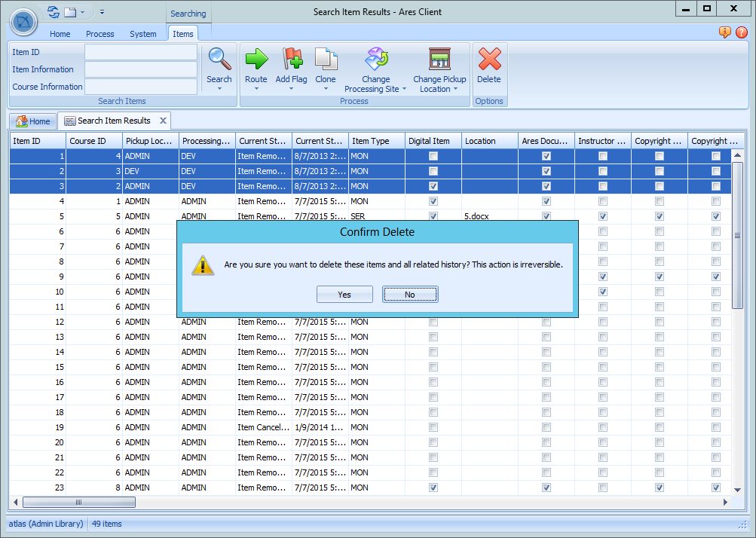Open the Home workspace tab

click(x=32, y=121)
